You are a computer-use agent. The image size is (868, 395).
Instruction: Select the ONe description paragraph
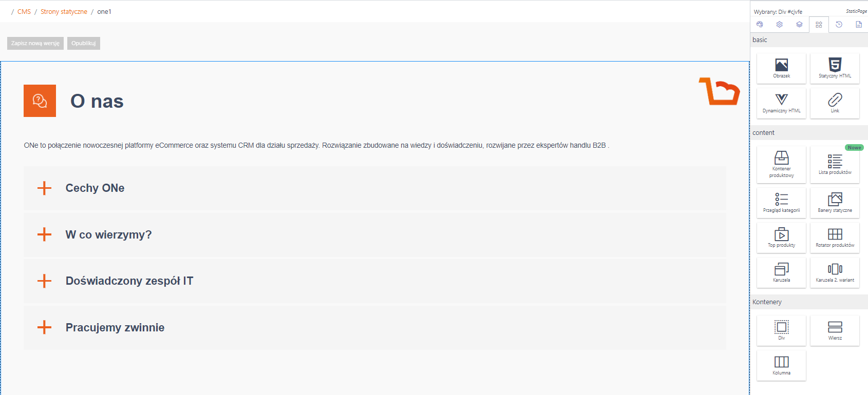pos(316,145)
